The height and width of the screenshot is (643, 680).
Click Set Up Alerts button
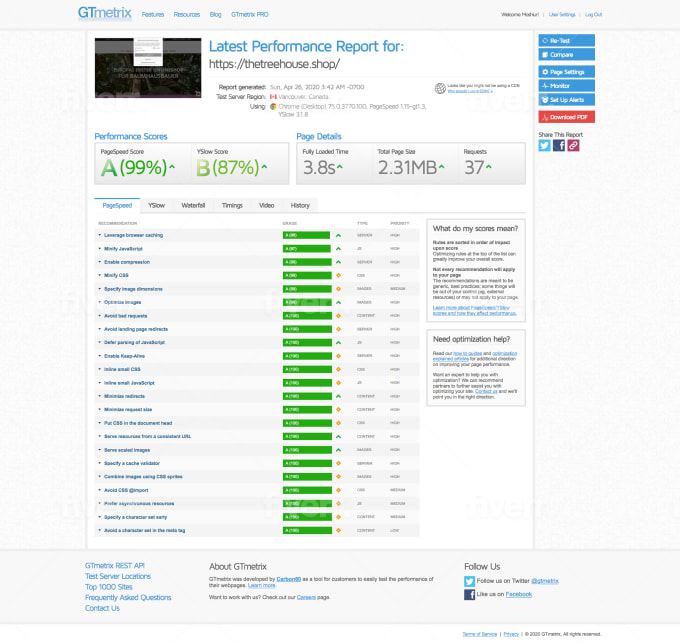tap(566, 100)
